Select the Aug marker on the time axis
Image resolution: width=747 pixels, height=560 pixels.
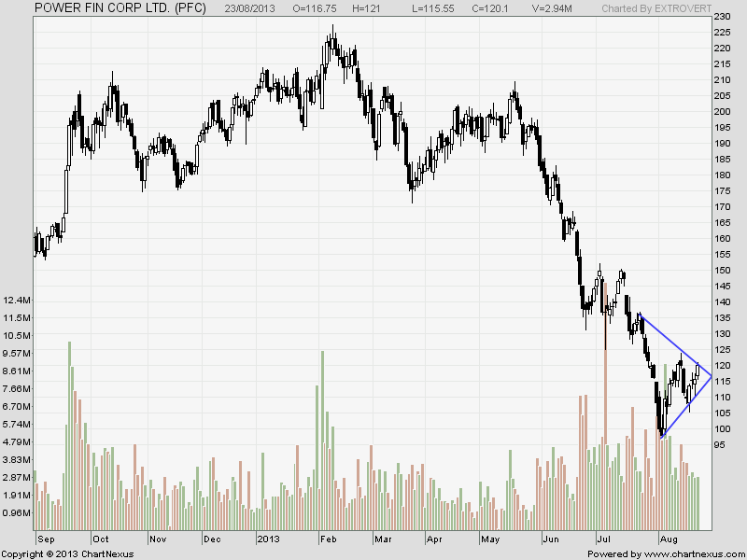[669, 539]
